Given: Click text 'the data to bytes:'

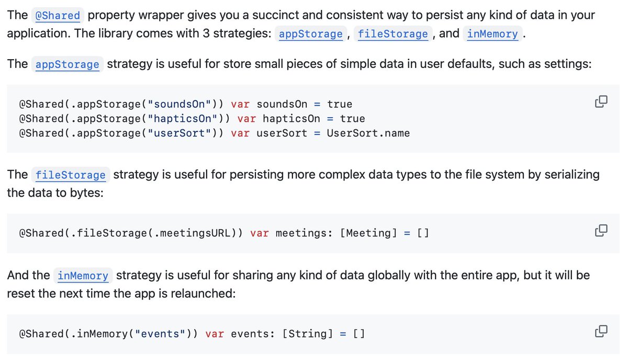Looking at the screenshot, I should pyautogui.click(x=56, y=193).
